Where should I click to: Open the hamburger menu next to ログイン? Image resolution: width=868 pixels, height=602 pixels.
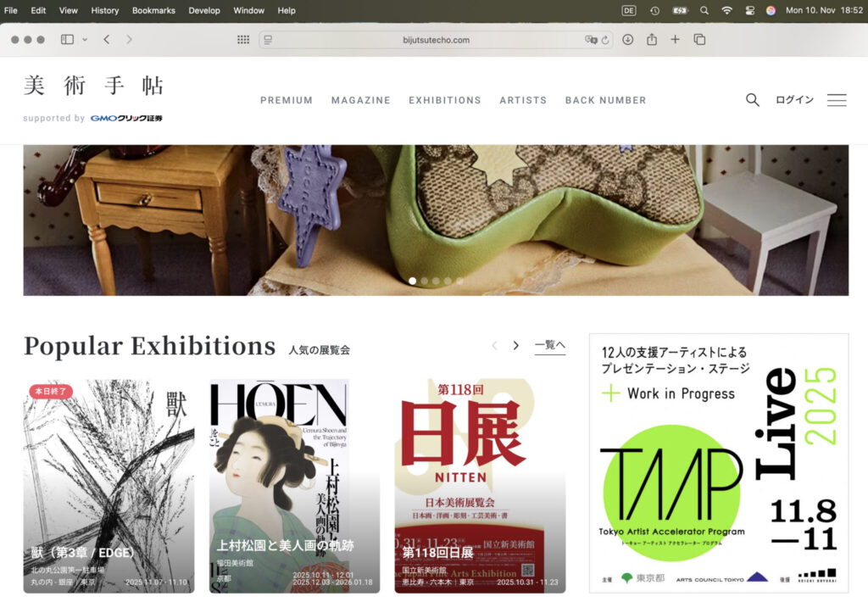[x=837, y=99]
